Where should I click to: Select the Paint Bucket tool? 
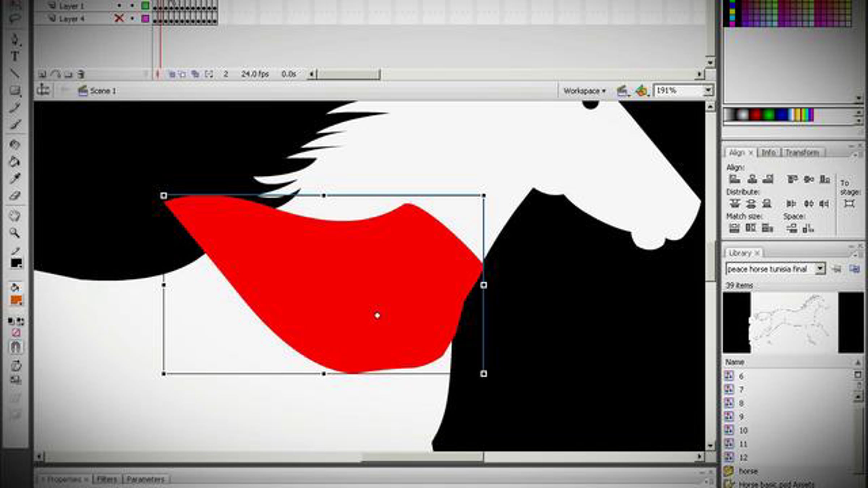pos(15,162)
